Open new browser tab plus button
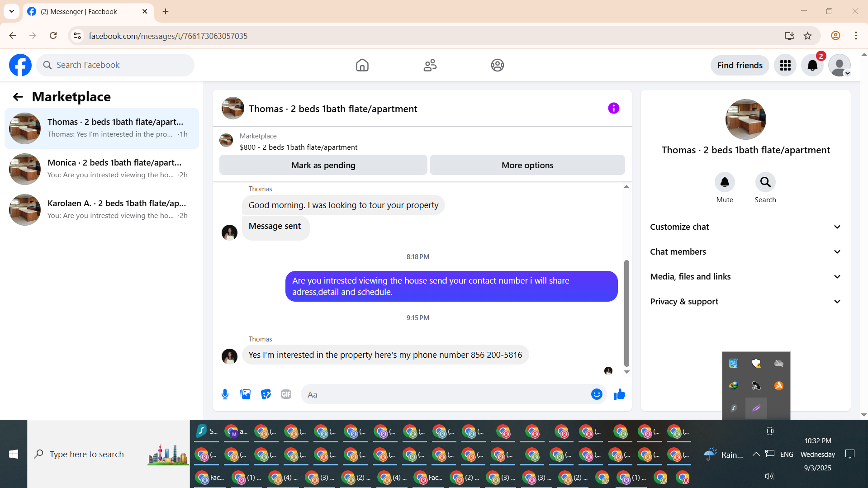Viewport: 868px width, 488px height. pos(166,11)
